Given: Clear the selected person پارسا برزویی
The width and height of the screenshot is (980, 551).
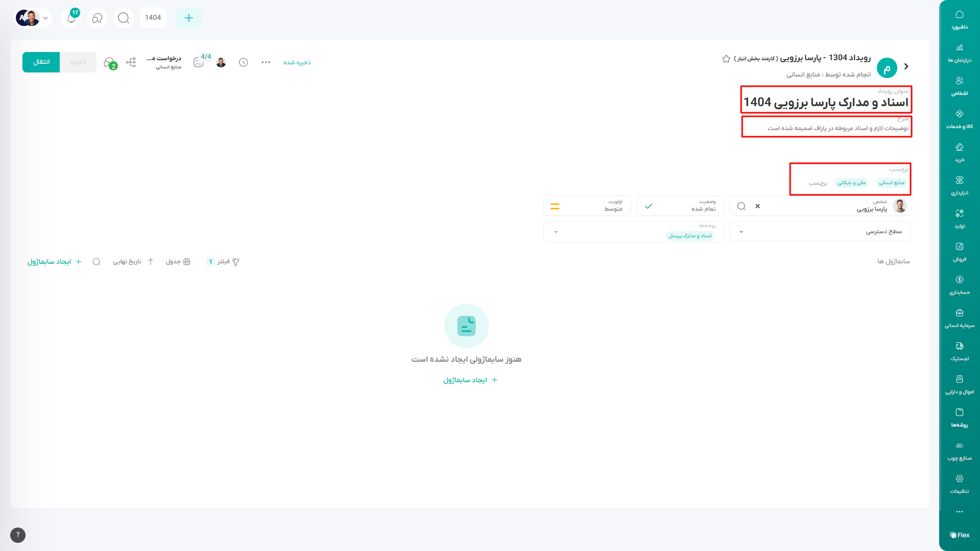Looking at the screenshot, I should click(x=757, y=206).
